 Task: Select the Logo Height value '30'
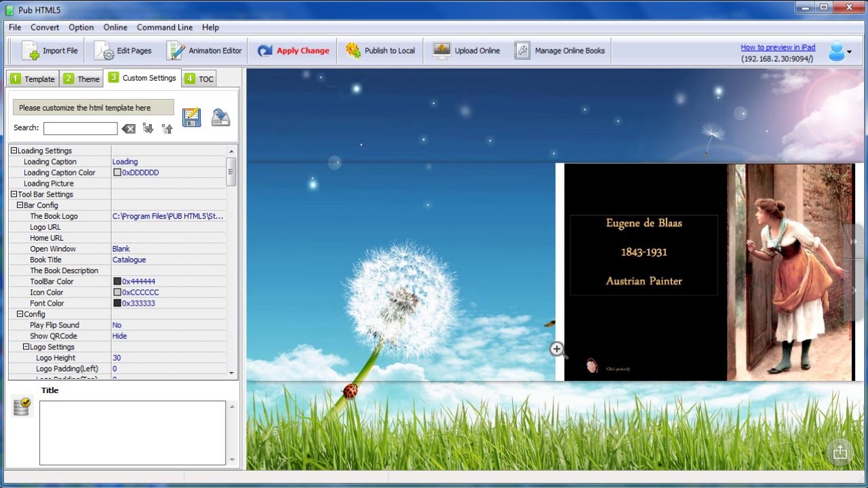click(117, 357)
